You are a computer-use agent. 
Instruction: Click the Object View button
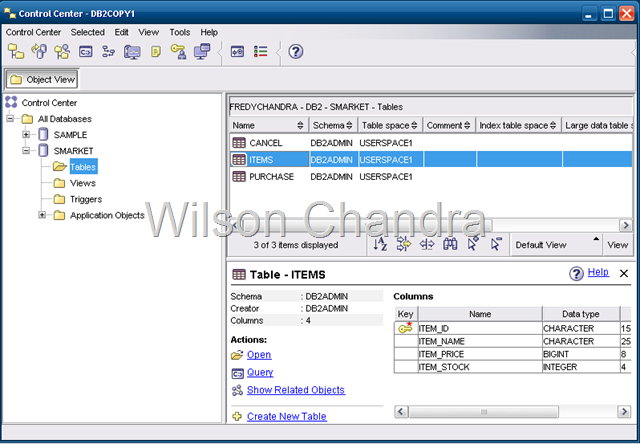(42, 79)
